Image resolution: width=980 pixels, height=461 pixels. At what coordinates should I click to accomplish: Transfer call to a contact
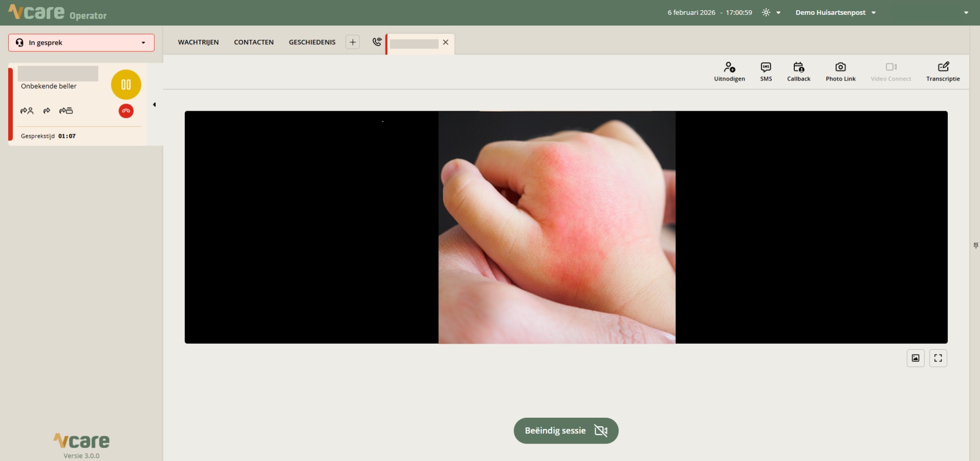tap(27, 111)
